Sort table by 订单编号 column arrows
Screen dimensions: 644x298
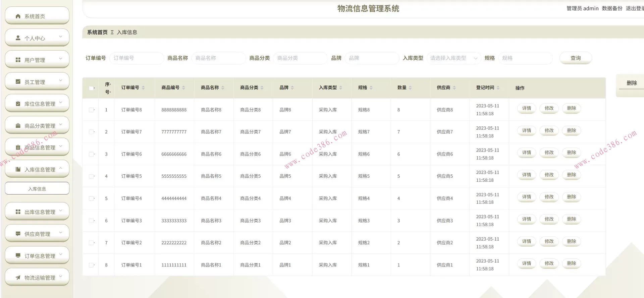(x=143, y=88)
